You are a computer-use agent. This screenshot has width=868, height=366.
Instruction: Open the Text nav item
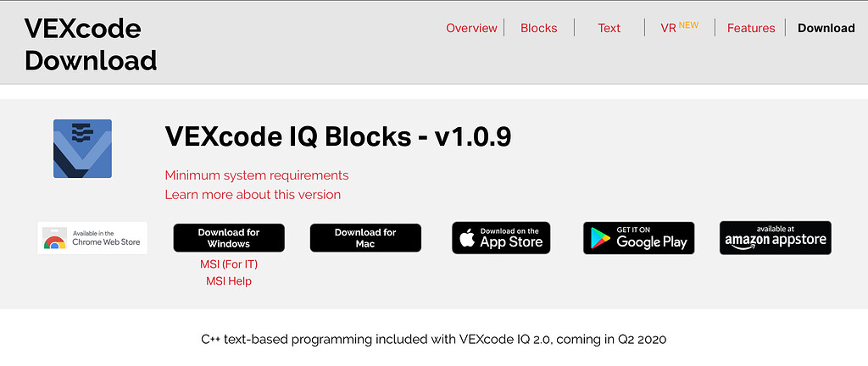(609, 28)
